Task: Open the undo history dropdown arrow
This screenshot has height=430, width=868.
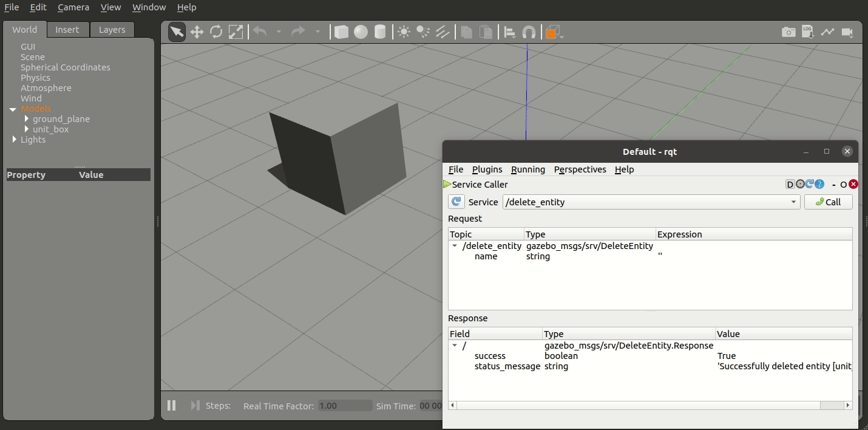Action: (x=279, y=32)
